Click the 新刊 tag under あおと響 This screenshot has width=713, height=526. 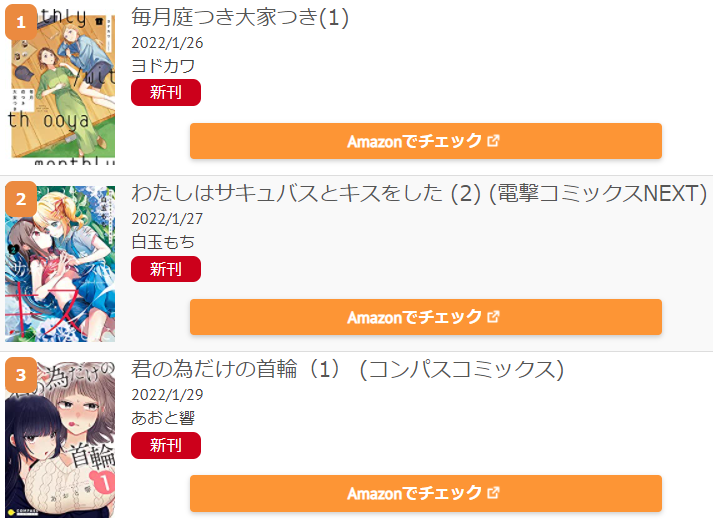[x=166, y=445]
